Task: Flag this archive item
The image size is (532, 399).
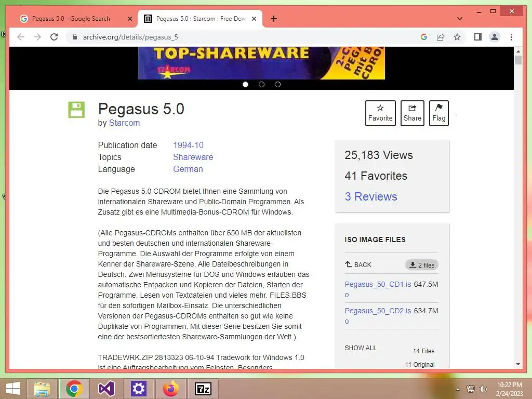Action: point(438,113)
